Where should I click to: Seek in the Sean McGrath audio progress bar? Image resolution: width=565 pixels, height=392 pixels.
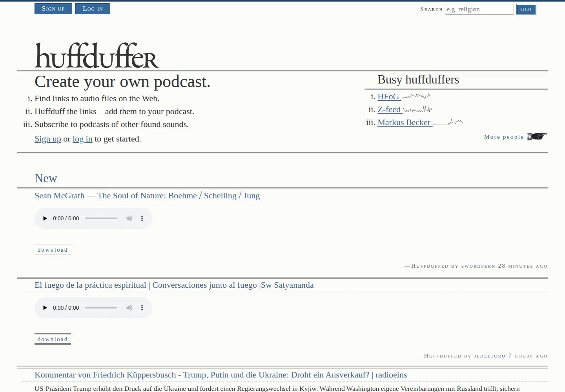101,218
